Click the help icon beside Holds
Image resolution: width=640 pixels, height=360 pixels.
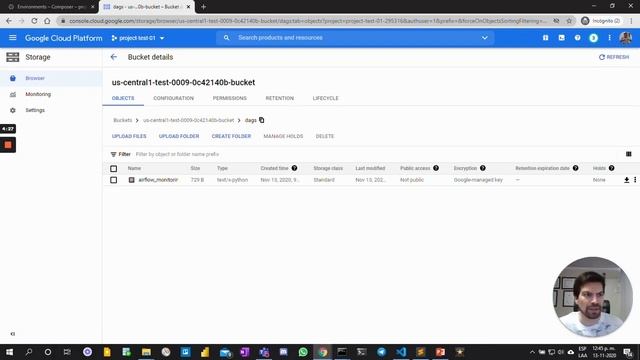coord(611,168)
